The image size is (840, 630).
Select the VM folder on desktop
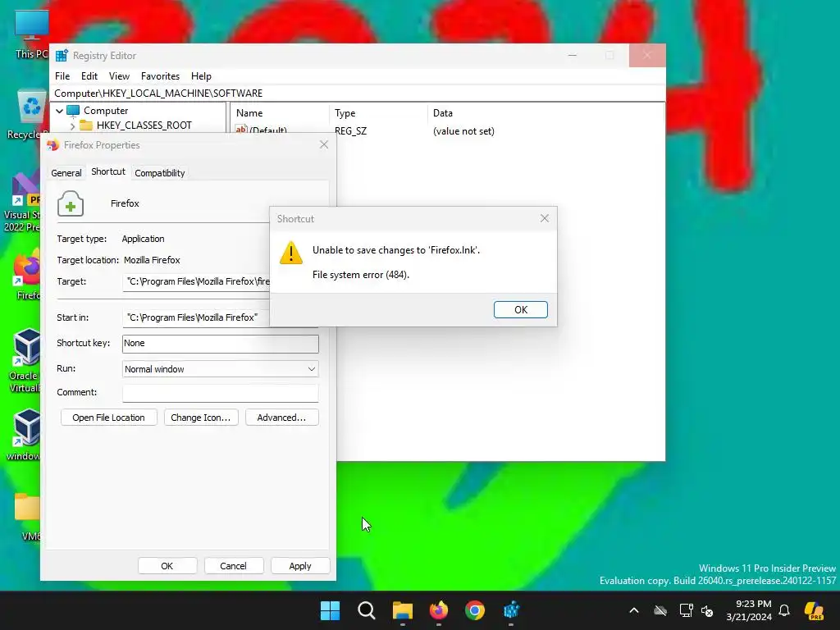(28, 515)
